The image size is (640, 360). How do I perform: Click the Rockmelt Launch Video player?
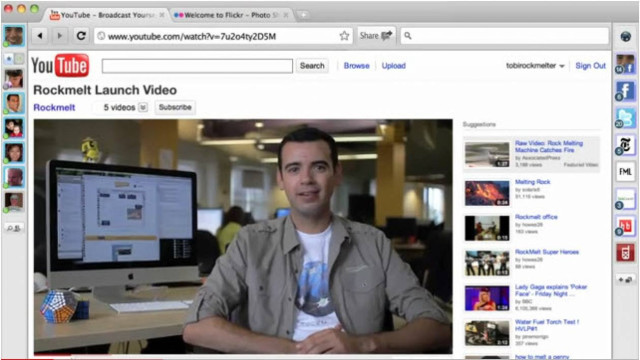243,236
